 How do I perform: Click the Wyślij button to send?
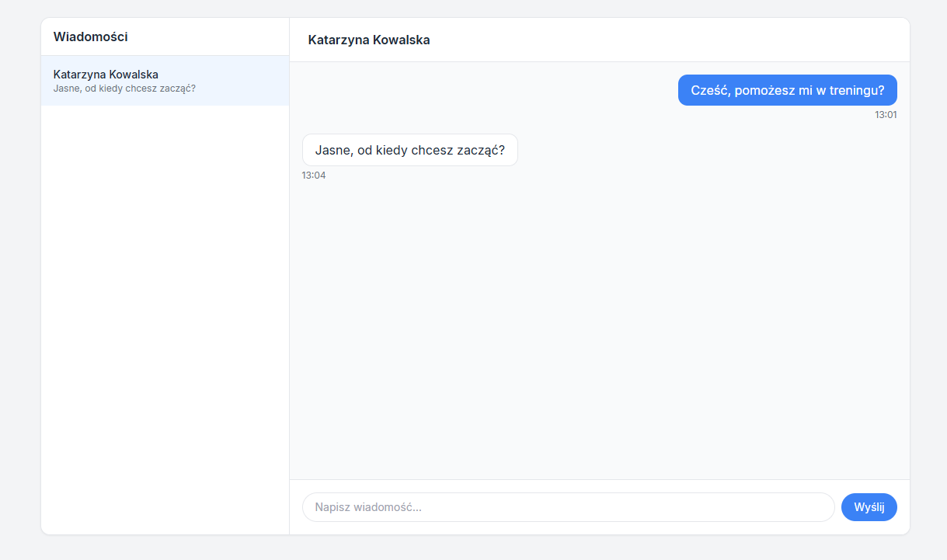[x=869, y=506]
